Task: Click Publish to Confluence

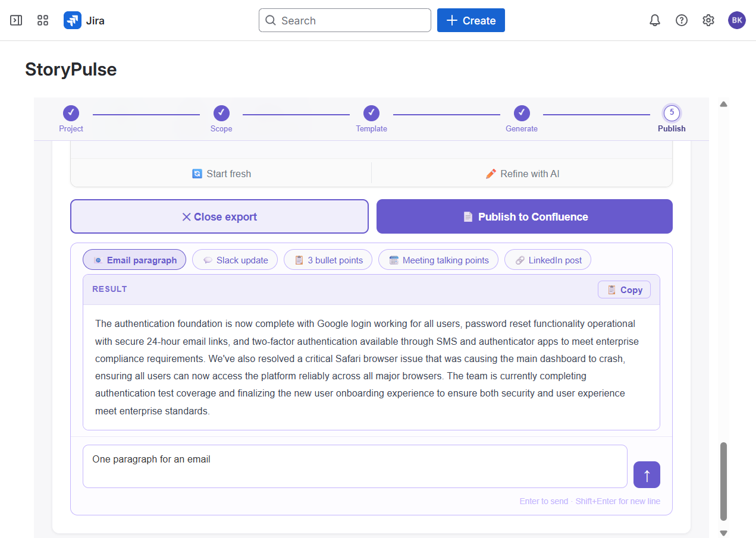Action: pos(525,216)
